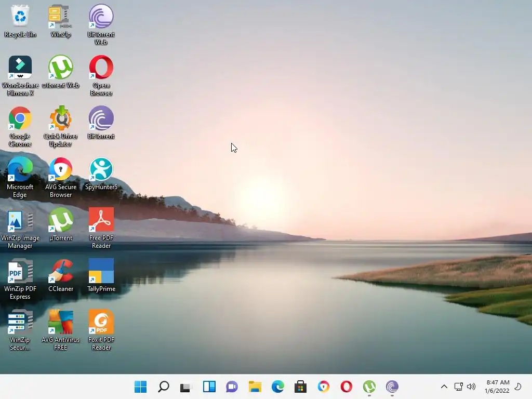Switch to uTorrent in the taskbar
Screen dimensions: 532x399
[369, 387]
